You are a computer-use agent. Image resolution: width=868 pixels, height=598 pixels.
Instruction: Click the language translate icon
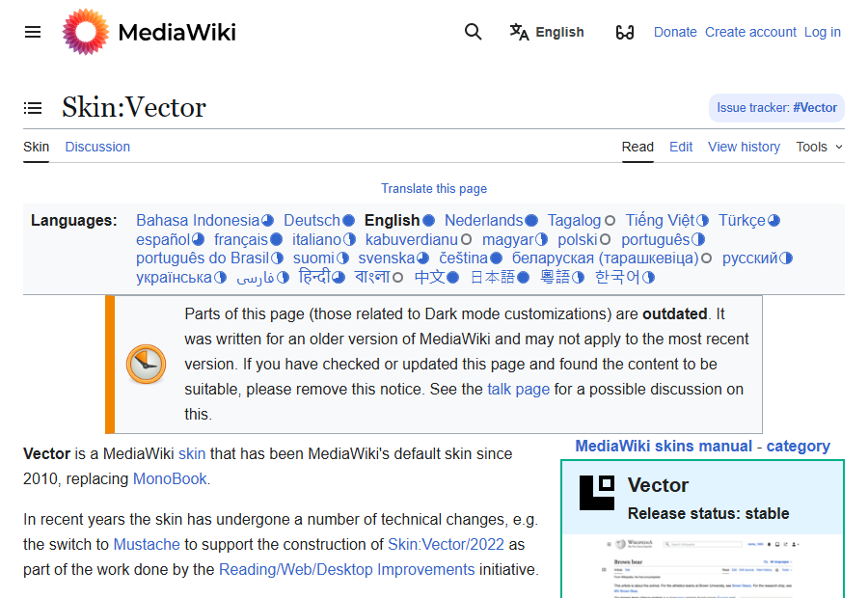[x=519, y=32]
